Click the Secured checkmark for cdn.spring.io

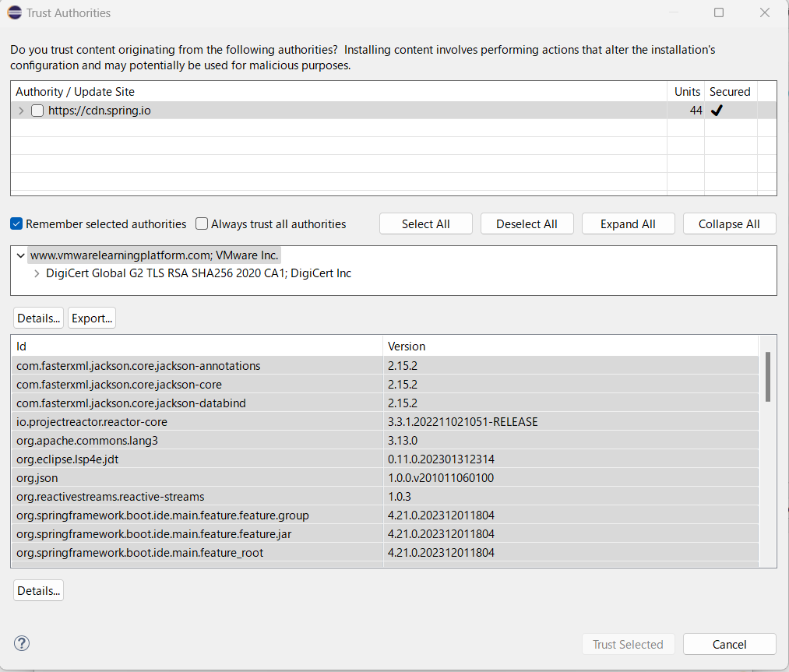pyautogui.click(x=717, y=110)
